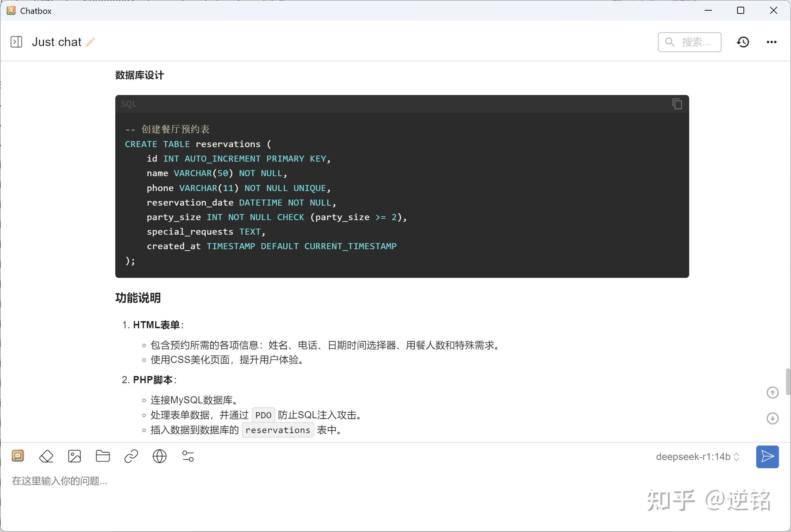Edit the Just chat title
Image resolution: width=791 pixels, height=532 pixels.
pos(90,42)
